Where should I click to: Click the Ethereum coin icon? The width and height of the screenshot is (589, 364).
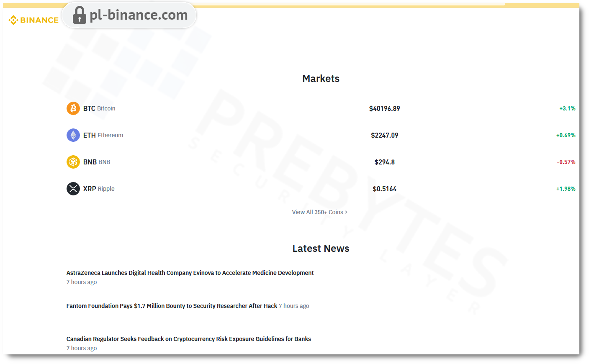pos(73,135)
